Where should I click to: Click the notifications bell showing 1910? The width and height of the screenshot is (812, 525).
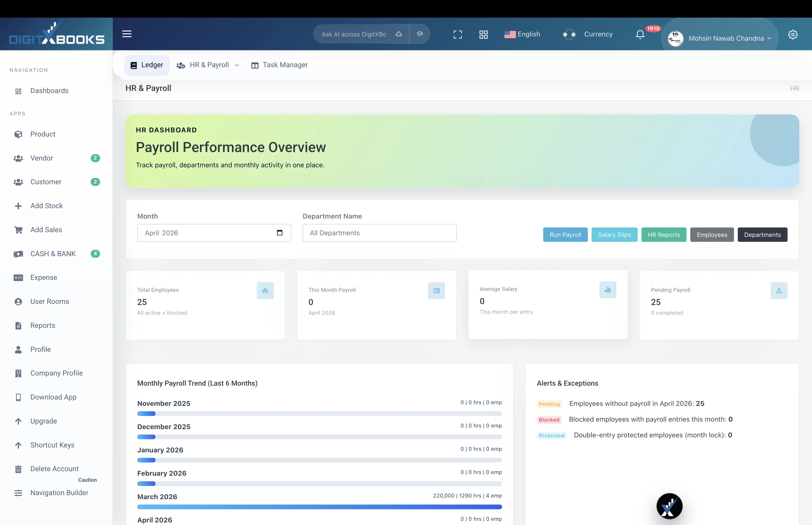pos(640,34)
